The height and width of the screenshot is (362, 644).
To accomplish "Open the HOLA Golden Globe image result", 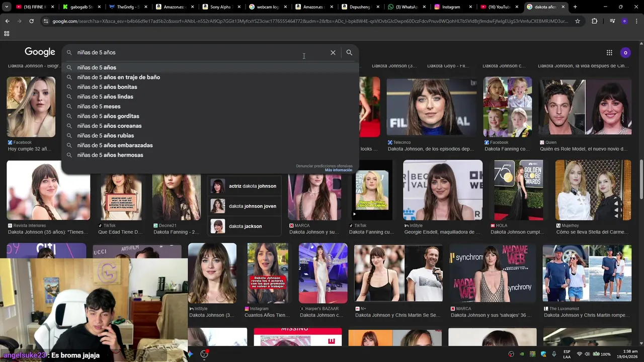I will (x=518, y=190).
